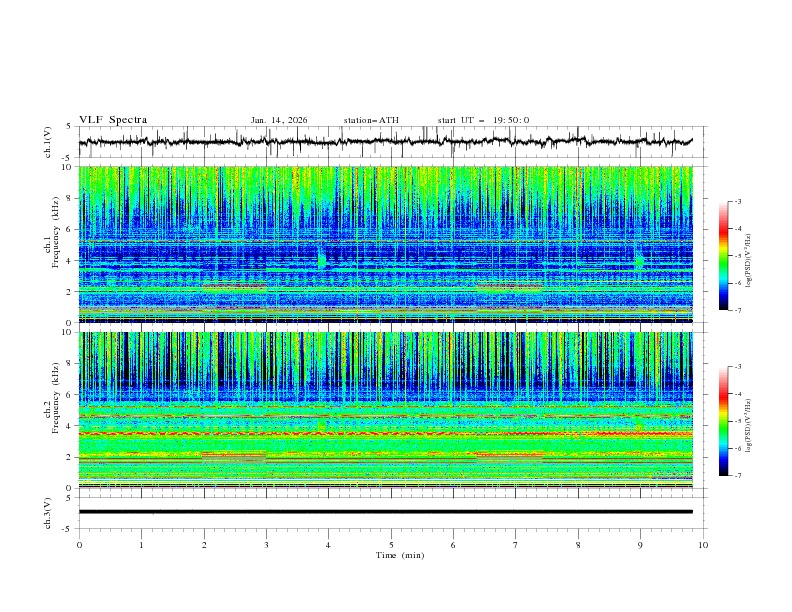The height and width of the screenshot is (612, 792).
Task: Click the 9 minute tick on Time axis
Action: point(640,544)
